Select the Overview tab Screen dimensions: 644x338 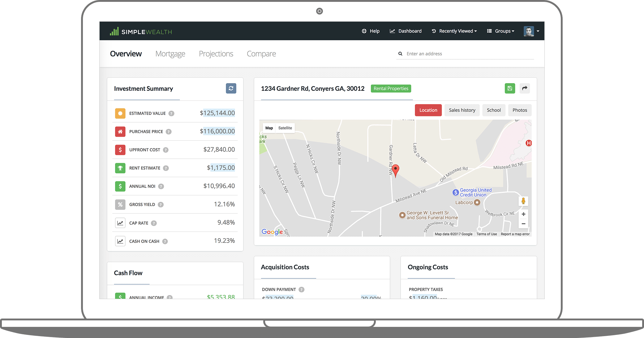[x=126, y=54]
